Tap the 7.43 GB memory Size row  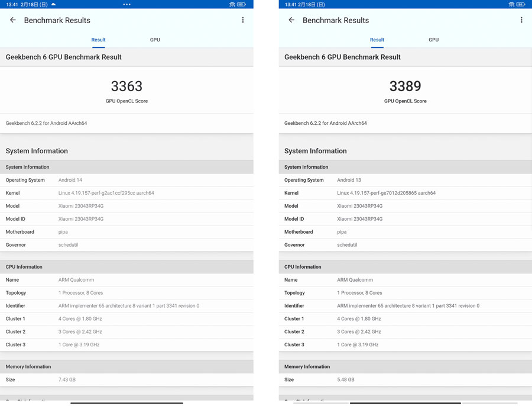click(x=126, y=379)
